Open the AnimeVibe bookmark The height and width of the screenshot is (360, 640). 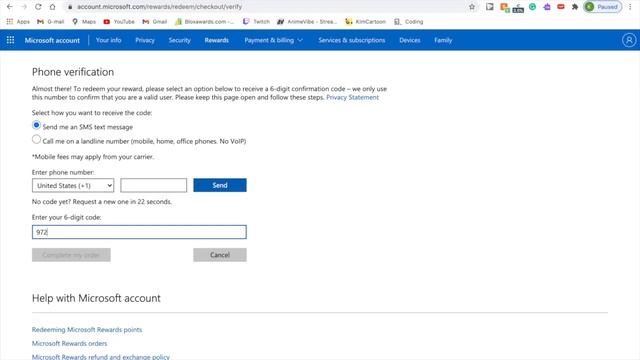307,22
